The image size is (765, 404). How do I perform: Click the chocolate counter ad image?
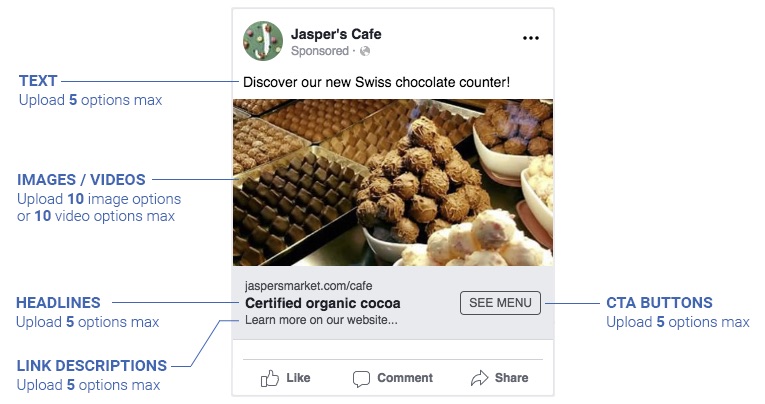click(392, 181)
